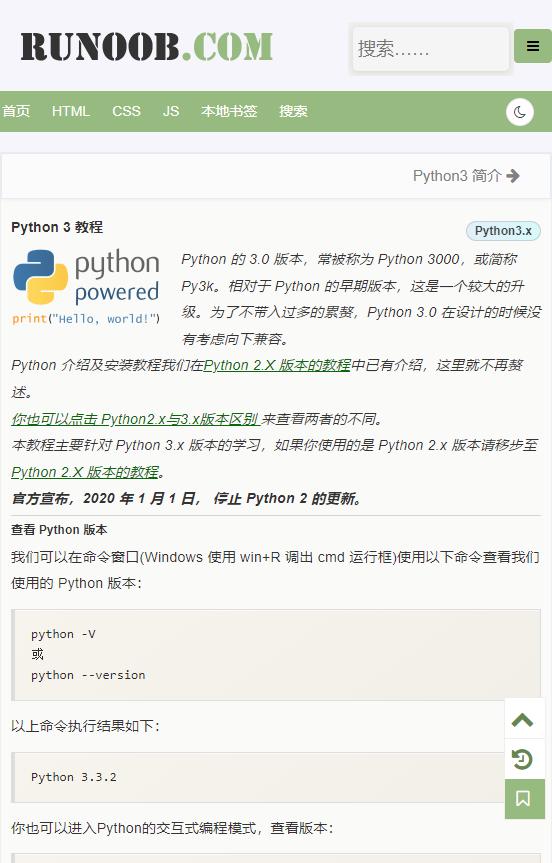Viewport: 552px width, 863px height.
Task: Open 本地书签 in the nav bar
Action: click(x=229, y=111)
